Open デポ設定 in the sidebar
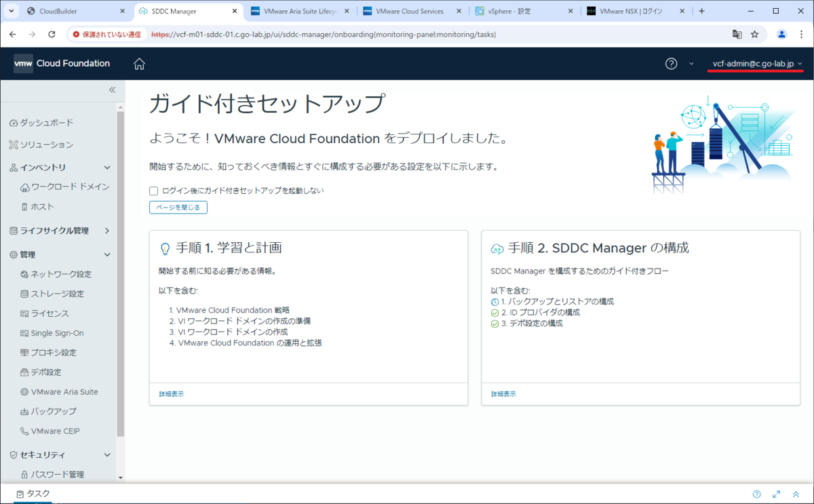Screen dimensions: 814x504 [41, 373]
